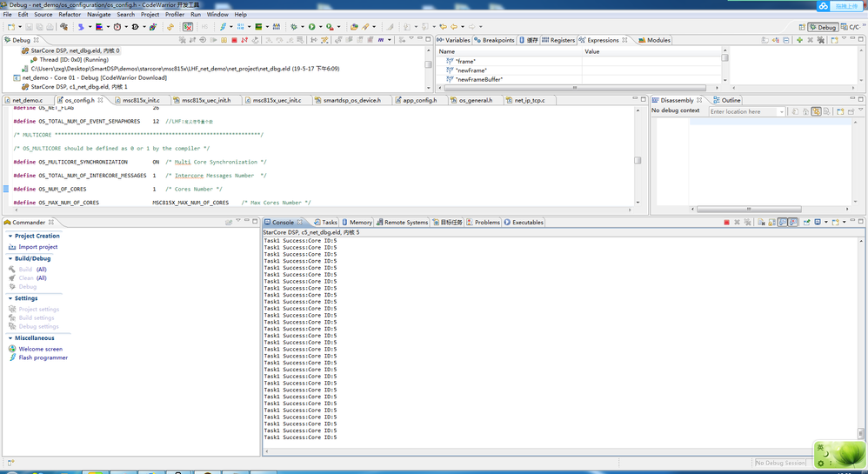This screenshot has height=474, width=868.
Task: Collapse the Project Creation section
Action: click(10, 236)
